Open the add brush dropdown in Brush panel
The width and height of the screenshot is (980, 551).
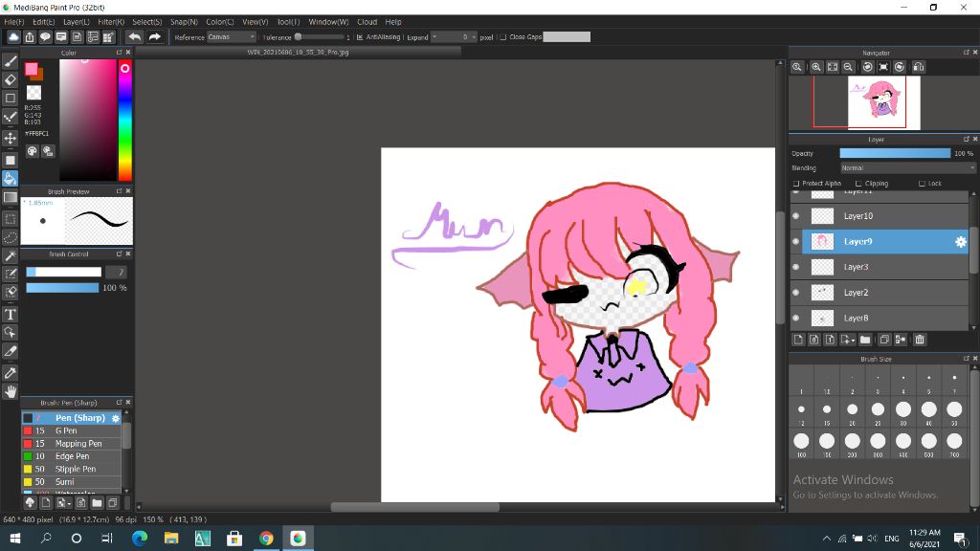coord(63,502)
